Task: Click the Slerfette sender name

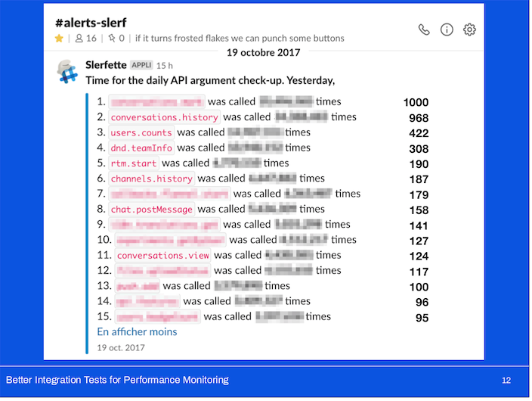Action: point(106,65)
